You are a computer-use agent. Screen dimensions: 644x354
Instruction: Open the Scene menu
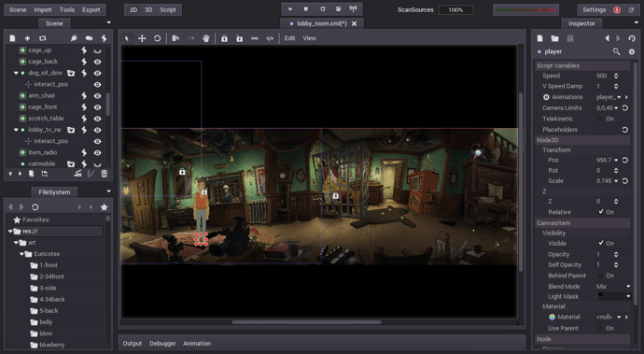[x=18, y=10]
